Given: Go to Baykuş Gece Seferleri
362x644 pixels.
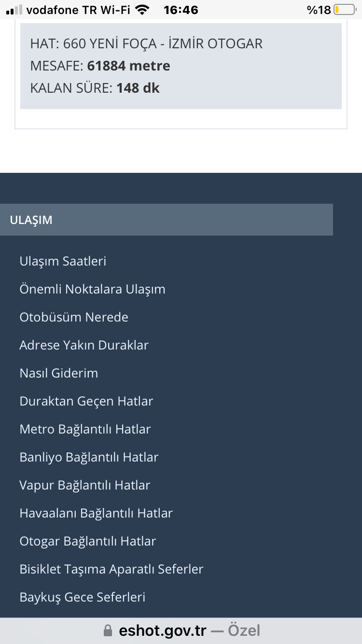Looking at the screenshot, I should (x=83, y=597).
